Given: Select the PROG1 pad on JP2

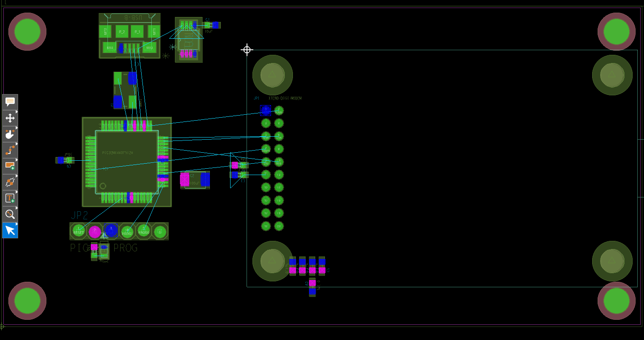Looking at the screenshot, I should click(127, 231).
